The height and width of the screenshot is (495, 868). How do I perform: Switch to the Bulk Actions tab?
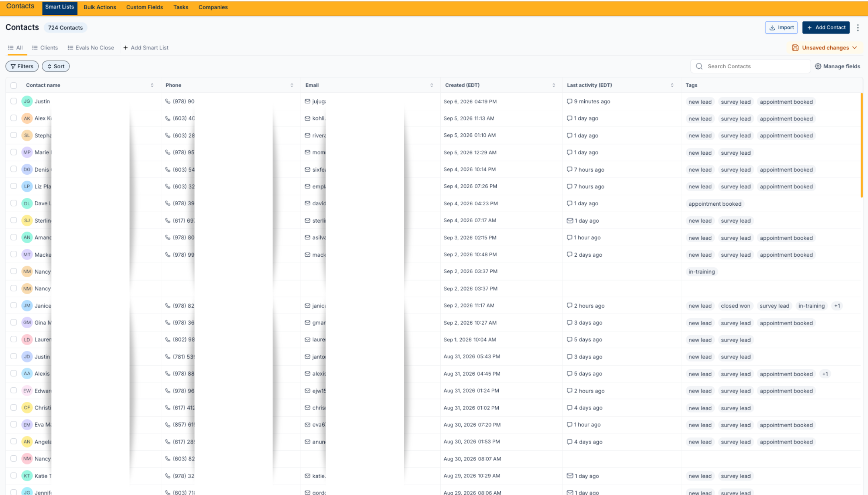point(100,7)
